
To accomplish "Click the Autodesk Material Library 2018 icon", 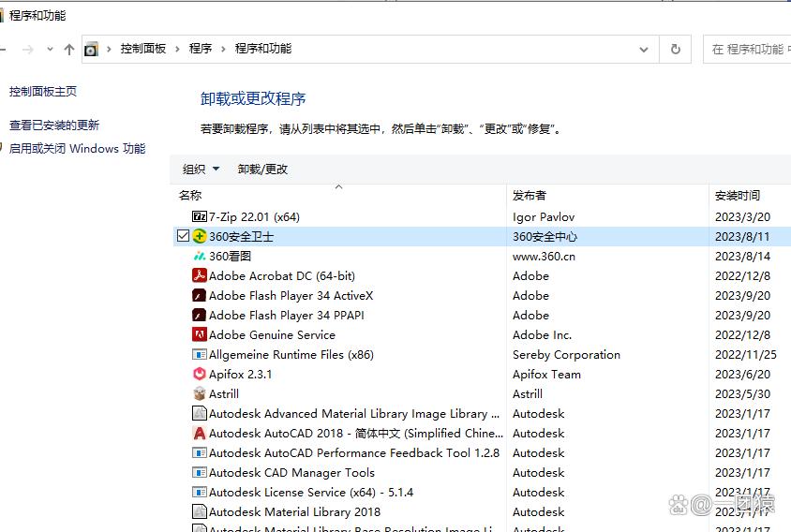I will click(200, 511).
